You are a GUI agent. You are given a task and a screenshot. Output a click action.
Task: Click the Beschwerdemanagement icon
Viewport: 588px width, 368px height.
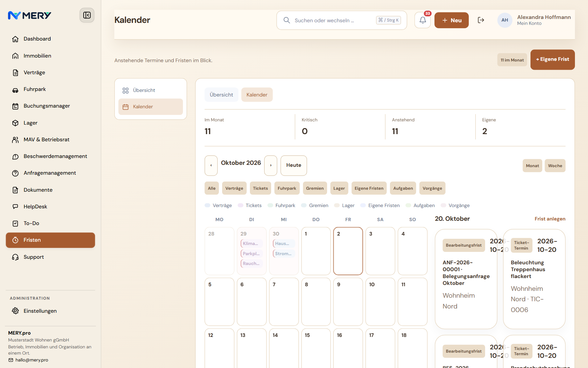coord(15,157)
